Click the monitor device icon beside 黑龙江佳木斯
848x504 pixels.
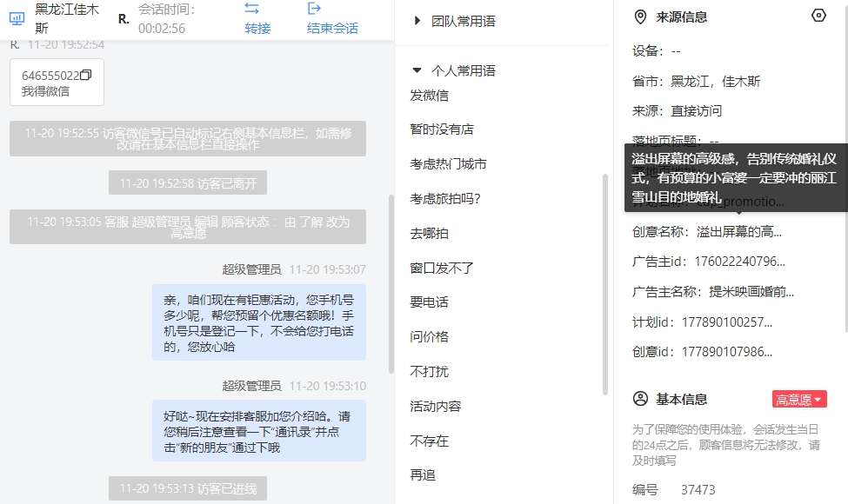pyautogui.click(x=17, y=19)
